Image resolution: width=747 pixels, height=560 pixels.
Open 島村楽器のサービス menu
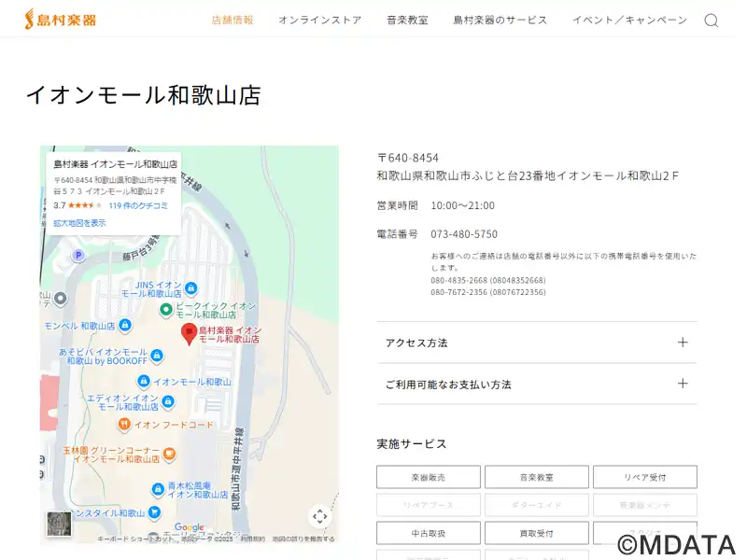coord(500,20)
